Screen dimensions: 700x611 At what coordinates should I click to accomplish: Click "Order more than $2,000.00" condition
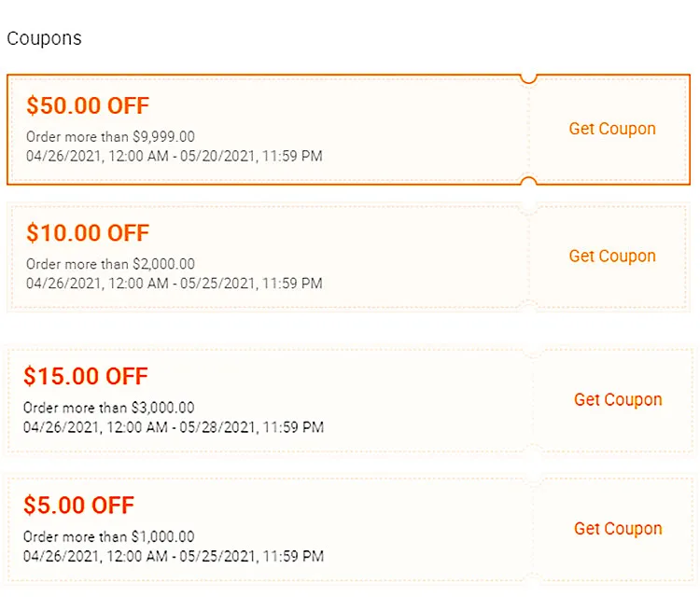point(110,264)
